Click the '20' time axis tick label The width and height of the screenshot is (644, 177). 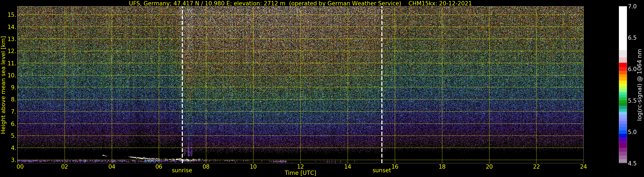pos(489,167)
